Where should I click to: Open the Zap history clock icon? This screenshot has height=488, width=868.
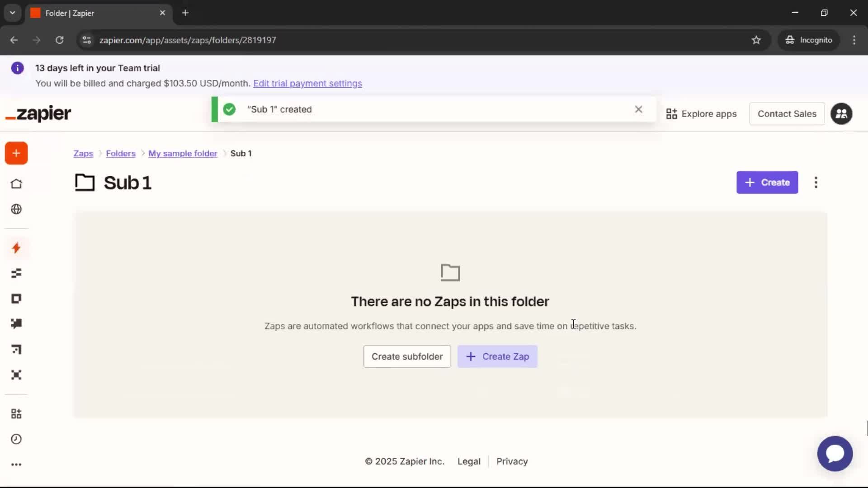(x=16, y=439)
